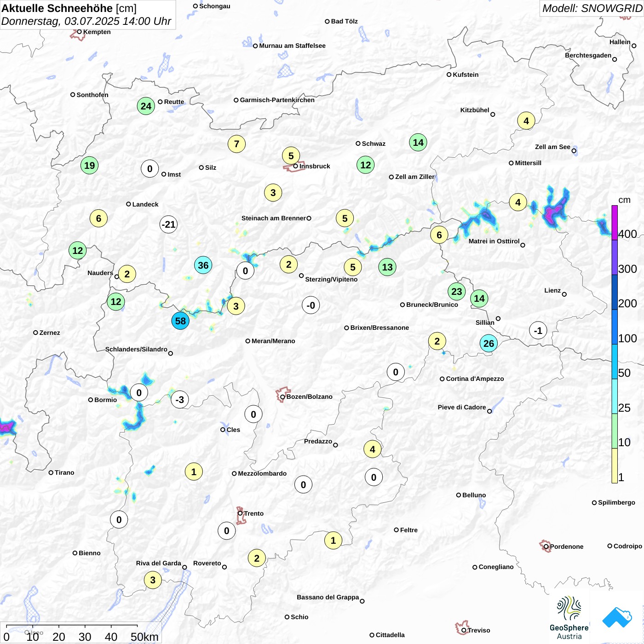Click the 14 marker near Sillian
The height and width of the screenshot is (644, 644).
(479, 299)
